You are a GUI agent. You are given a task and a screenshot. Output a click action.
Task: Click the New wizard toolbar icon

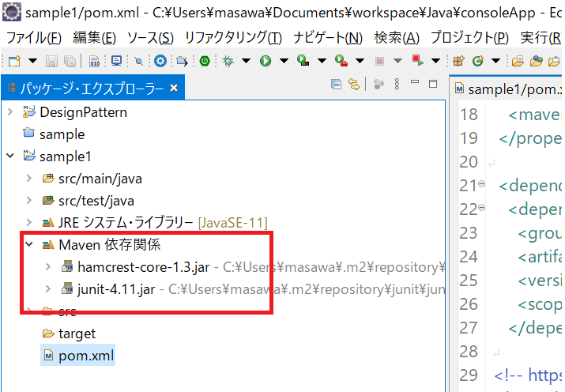coord(14,61)
